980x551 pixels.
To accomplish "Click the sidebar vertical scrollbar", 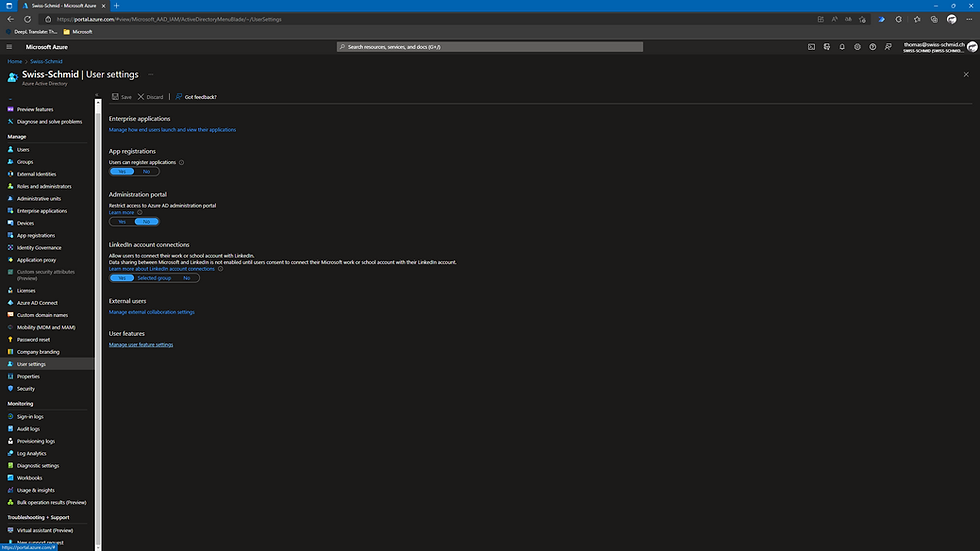I will [98, 325].
